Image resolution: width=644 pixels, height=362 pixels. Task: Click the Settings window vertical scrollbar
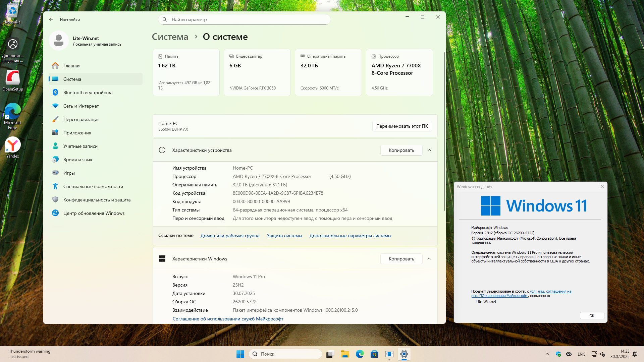click(x=444, y=131)
